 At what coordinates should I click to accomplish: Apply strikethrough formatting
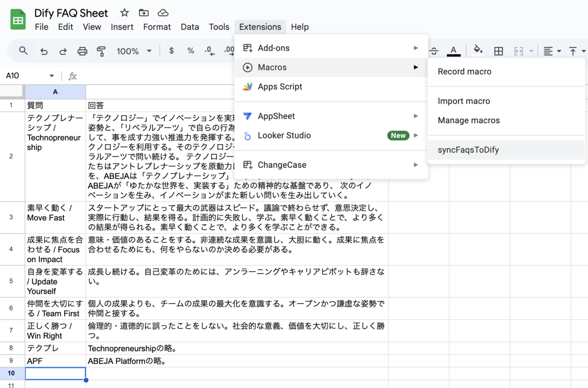[x=434, y=51]
